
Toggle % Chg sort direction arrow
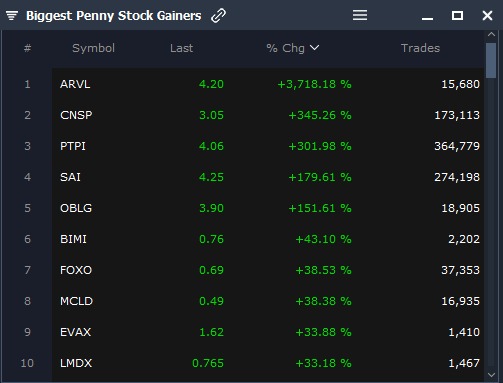pyautogui.click(x=314, y=48)
